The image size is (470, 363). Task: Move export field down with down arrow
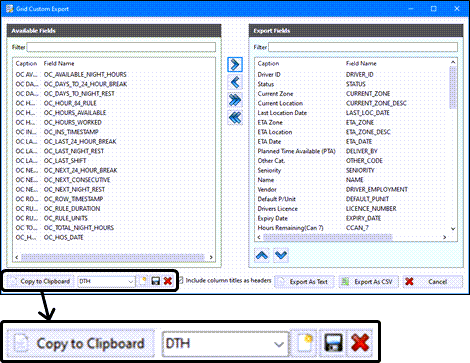click(281, 255)
